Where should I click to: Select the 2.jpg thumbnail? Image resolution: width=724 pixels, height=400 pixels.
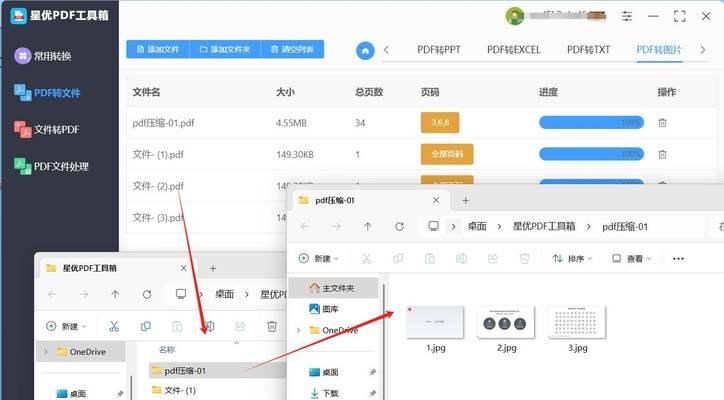506,322
